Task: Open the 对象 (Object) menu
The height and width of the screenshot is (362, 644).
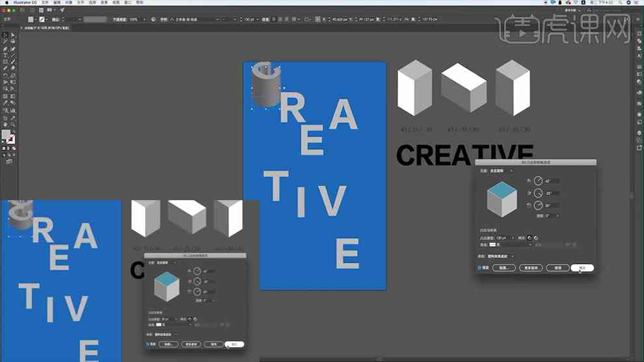Action: [x=68, y=3]
